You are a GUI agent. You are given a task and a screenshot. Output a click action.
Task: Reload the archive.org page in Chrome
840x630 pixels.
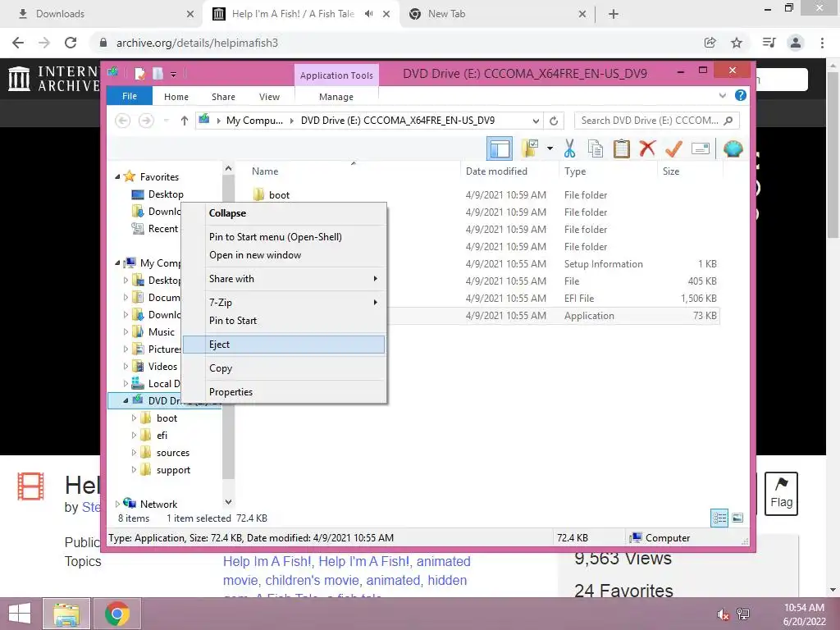[x=71, y=43]
